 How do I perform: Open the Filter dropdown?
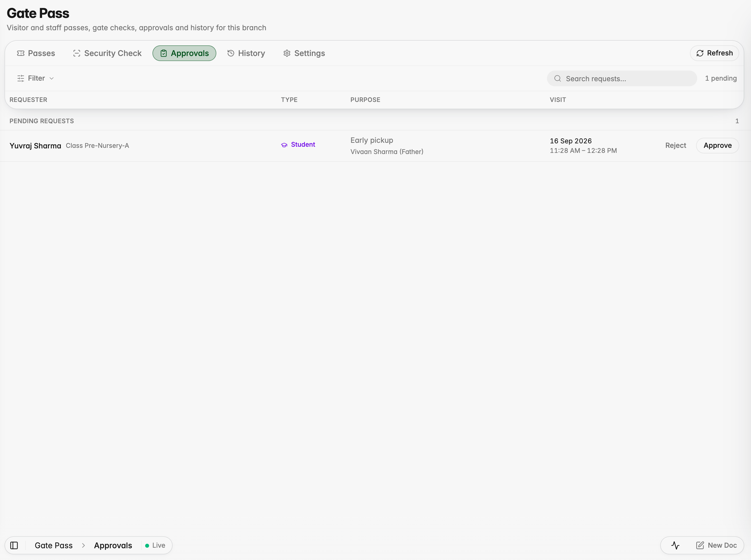click(x=36, y=78)
